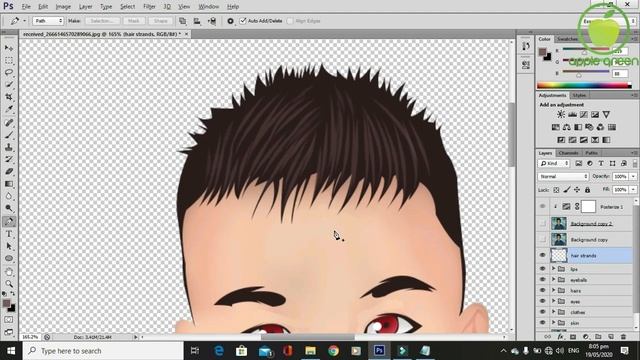Select the Eyedropper tool
The height and width of the screenshot is (360, 640).
[9, 109]
